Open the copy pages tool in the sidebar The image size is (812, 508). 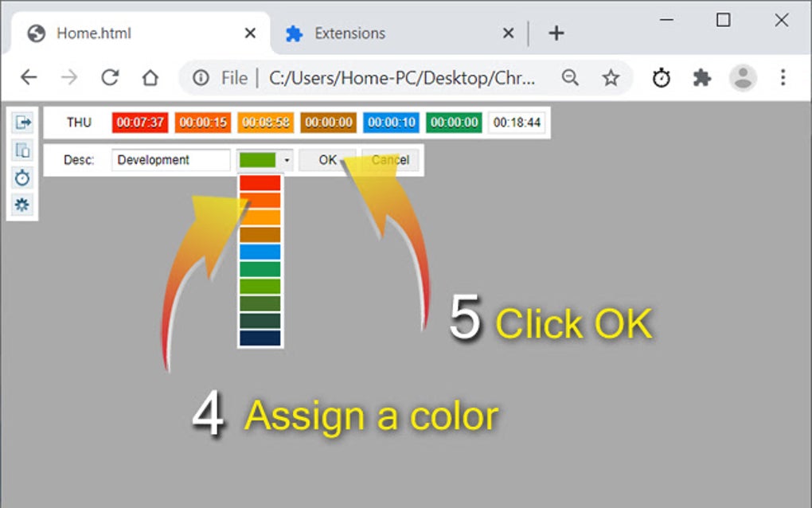[x=23, y=150]
